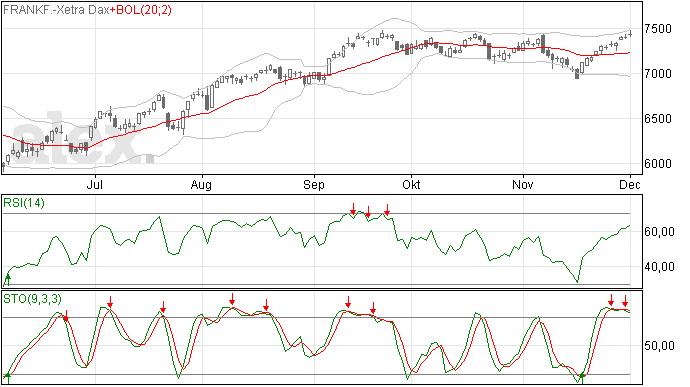The image size is (690, 387).
Task: Click the 7500 price axis value
Action: click(658, 29)
